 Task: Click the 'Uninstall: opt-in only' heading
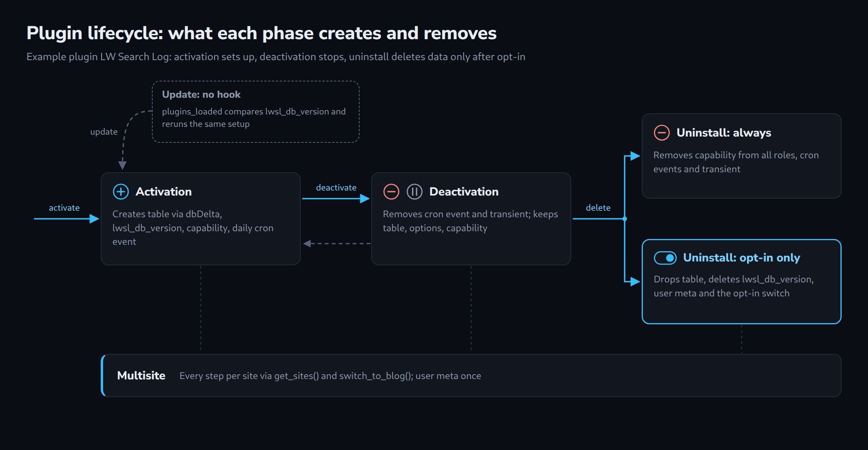tap(741, 258)
